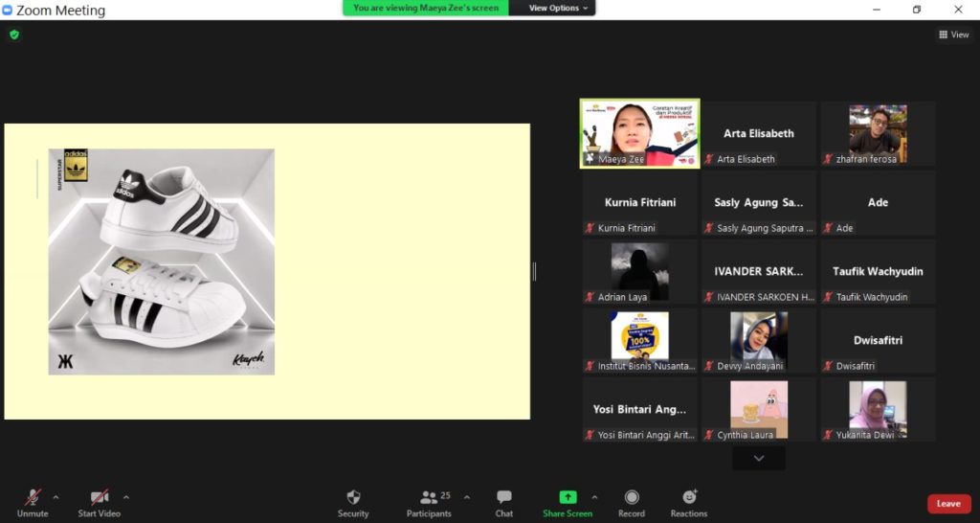
Task: Select zhafran ferosa's video tile
Action: point(879,133)
